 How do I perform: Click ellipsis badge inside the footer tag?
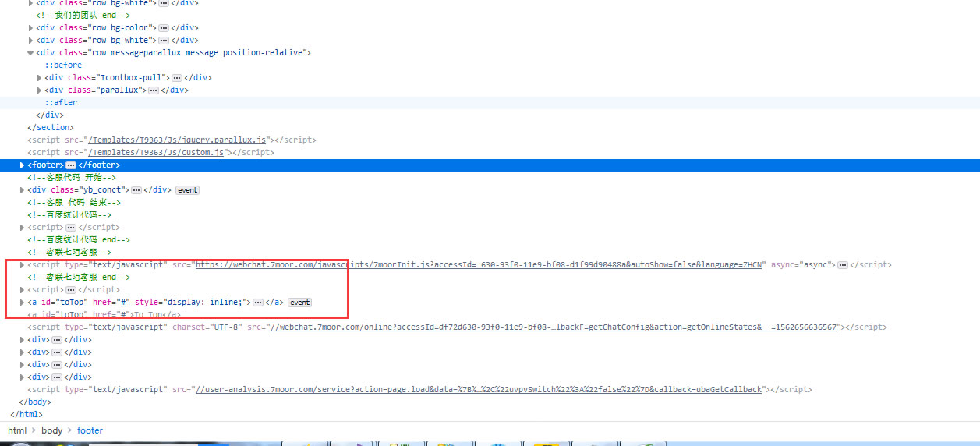pyautogui.click(x=71, y=165)
